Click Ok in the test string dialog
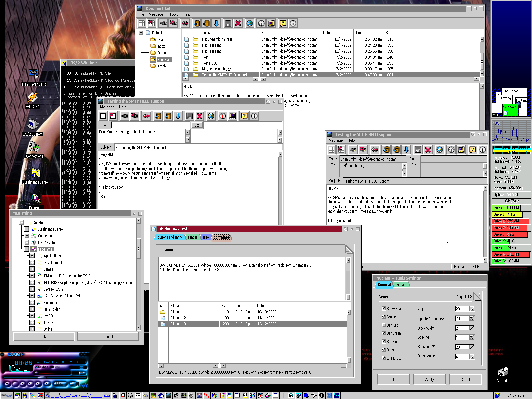The width and height of the screenshot is (532, 399). tap(44, 336)
